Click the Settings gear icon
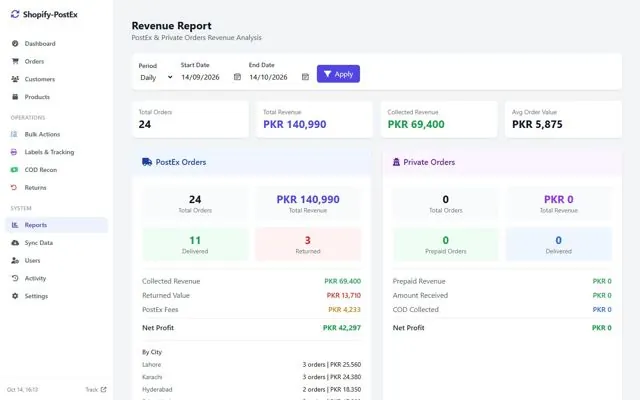This screenshot has height=400, width=640. 15,296
